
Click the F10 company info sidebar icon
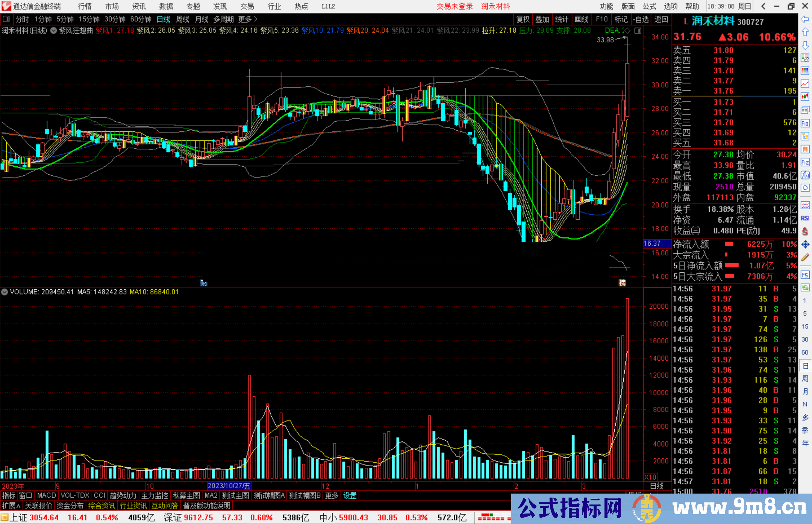[x=805, y=123]
